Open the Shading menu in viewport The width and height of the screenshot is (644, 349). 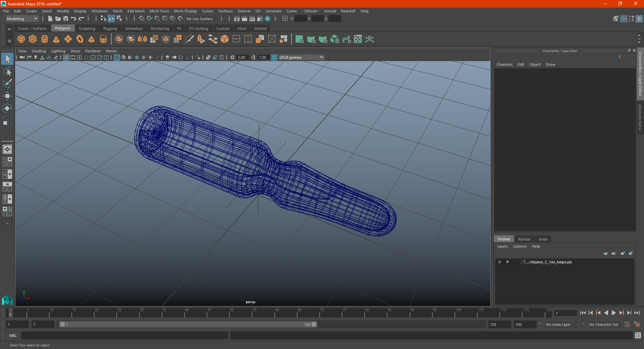pos(39,51)
